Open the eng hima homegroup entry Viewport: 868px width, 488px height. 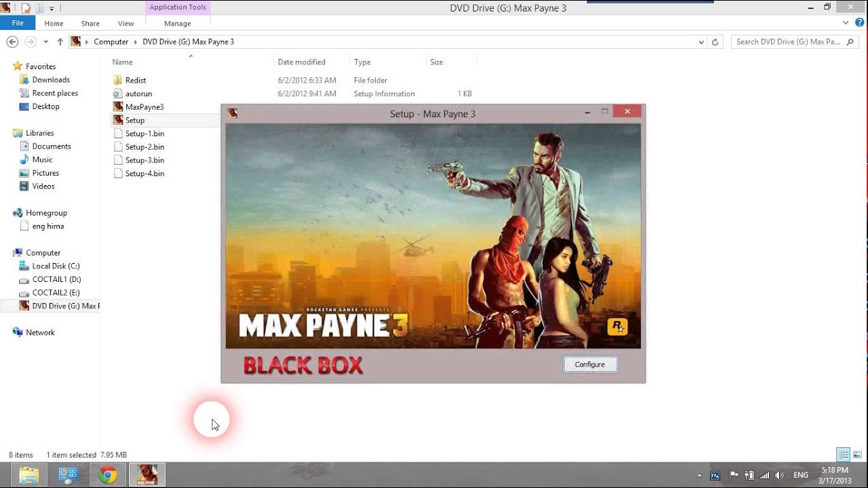click(x=47, y=226)
